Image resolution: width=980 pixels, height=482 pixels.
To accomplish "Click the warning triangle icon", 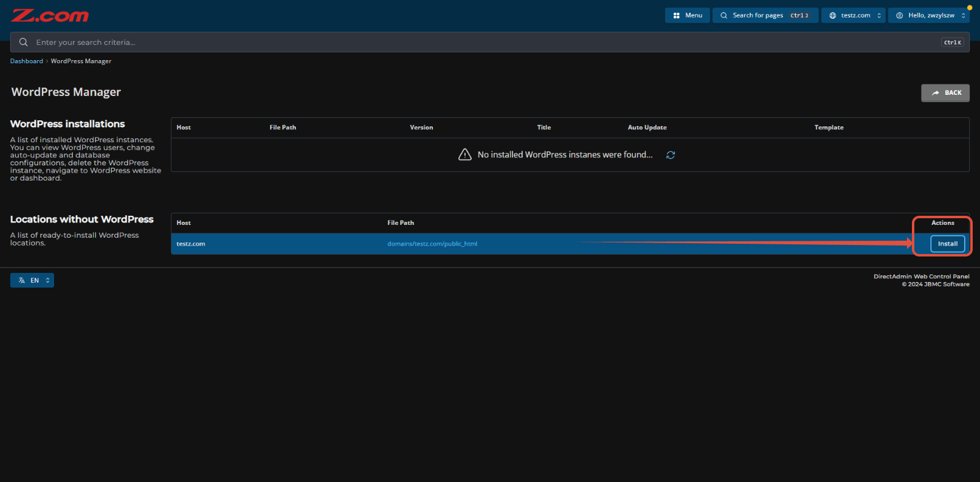I will point(465,154).
